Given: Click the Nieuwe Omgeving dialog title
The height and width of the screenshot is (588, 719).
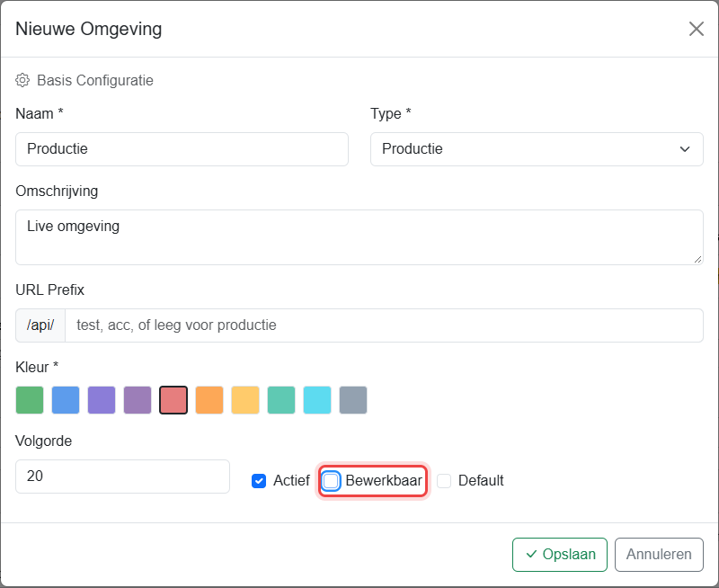Looking at the screenshot, I should (x=88, y=29).
